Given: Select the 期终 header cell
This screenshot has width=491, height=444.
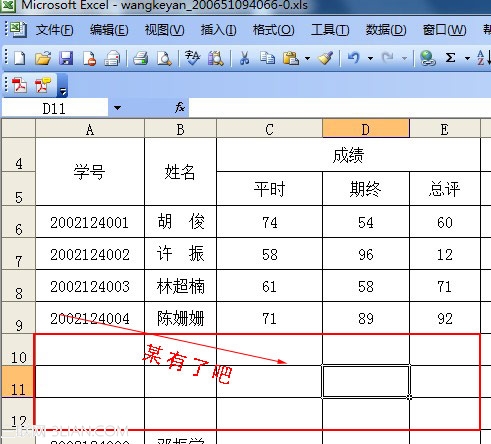Looking at the screenshot, I should 366,189.
